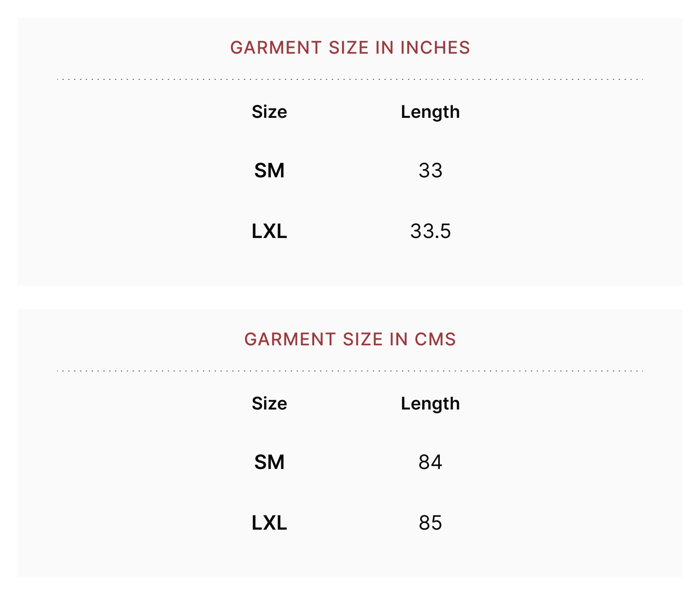Viewport: 700px width, 595px height.
Task: Click the word GARMENT in the CMS heading
Action: pos(290,339)
